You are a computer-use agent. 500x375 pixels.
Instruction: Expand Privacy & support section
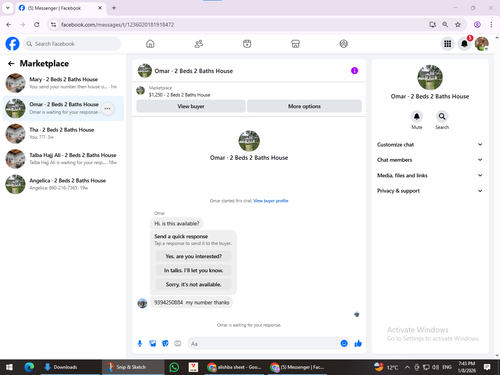pyautogui.click(x=430, y=191)
